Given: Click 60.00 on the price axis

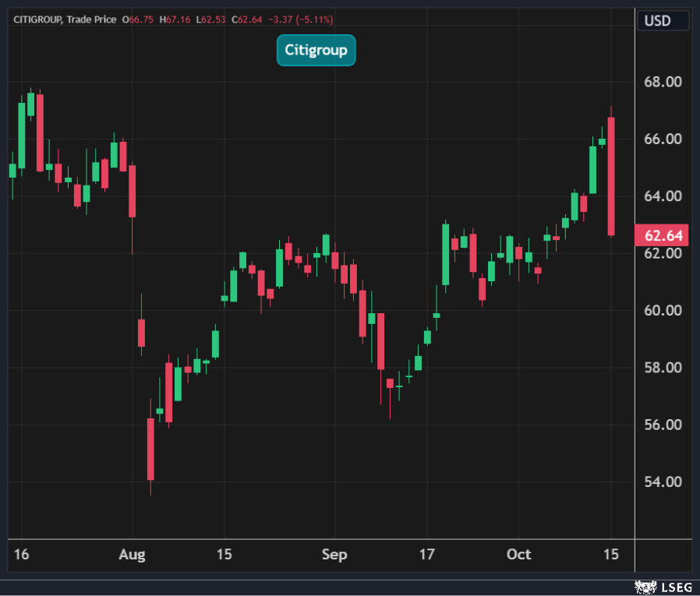Looking at the screenshot, I should pos(663,310).
